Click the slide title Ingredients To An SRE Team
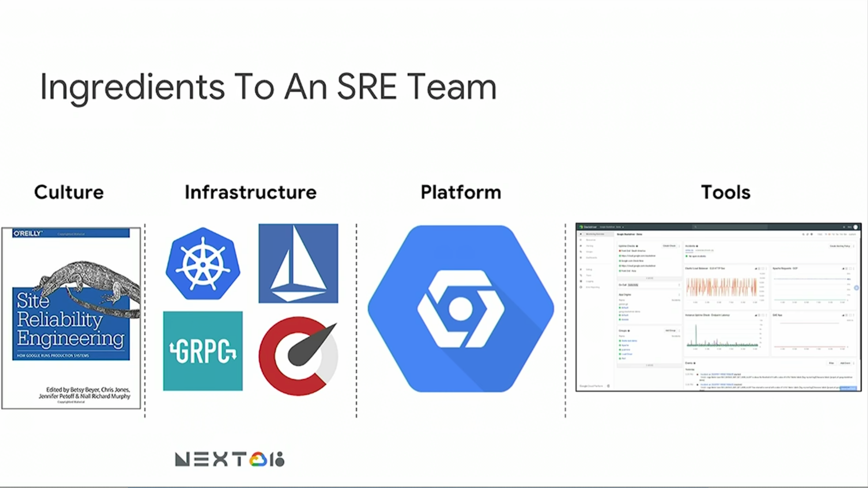Screen dimensions: 868x488 (x=268, y=87)
